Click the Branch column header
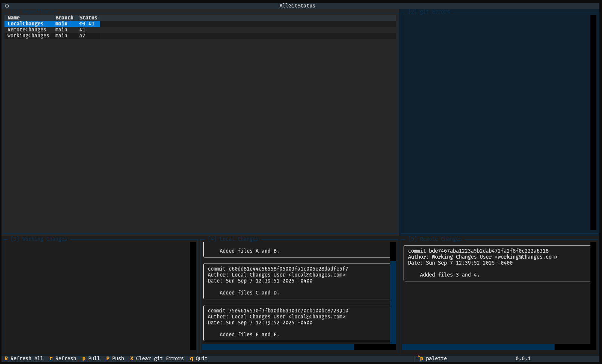The image size is (602, 364). tap(64, 18)
